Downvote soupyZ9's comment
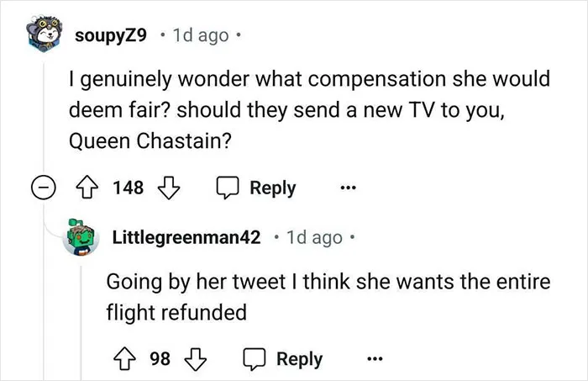This screenshot has height=381, width=588. coord(169,188)
